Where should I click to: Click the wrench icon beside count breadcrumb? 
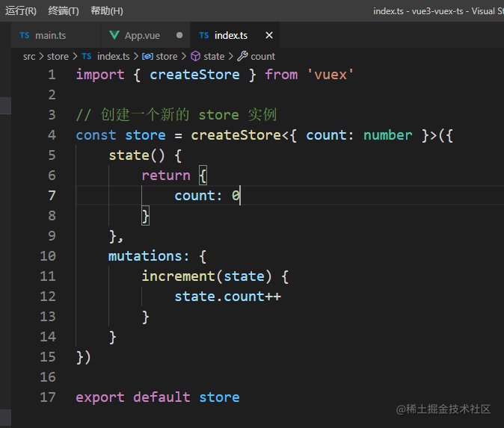242,56
